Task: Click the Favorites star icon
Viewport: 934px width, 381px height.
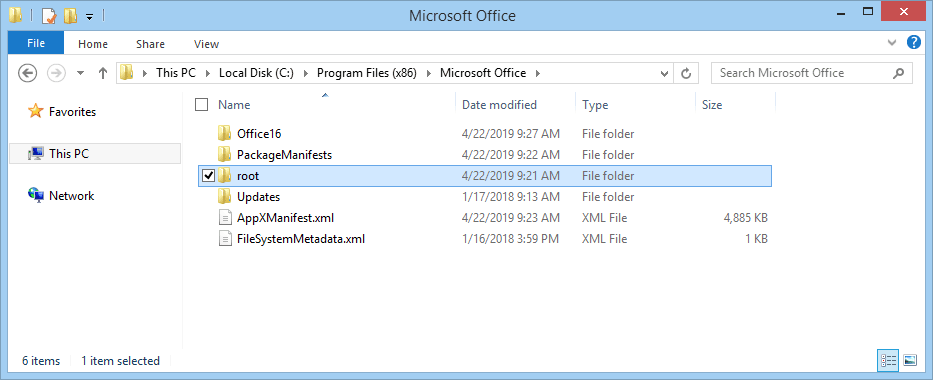Action: point(36,111)
